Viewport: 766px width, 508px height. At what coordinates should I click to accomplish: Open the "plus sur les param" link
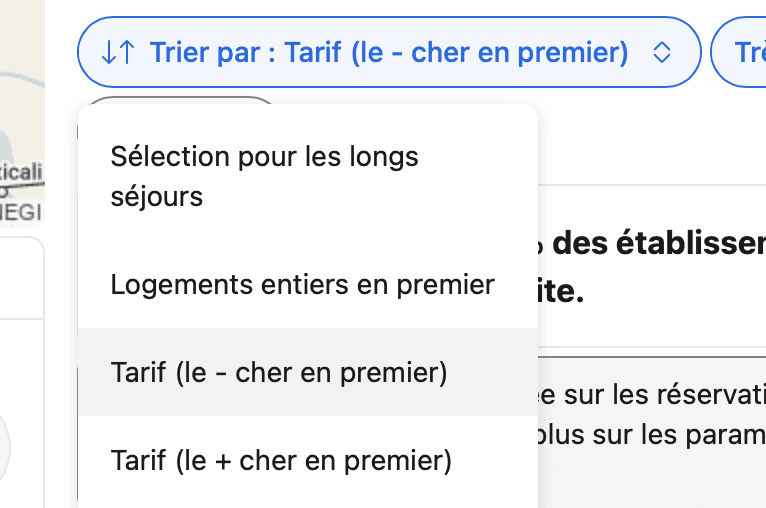(652, 435)
